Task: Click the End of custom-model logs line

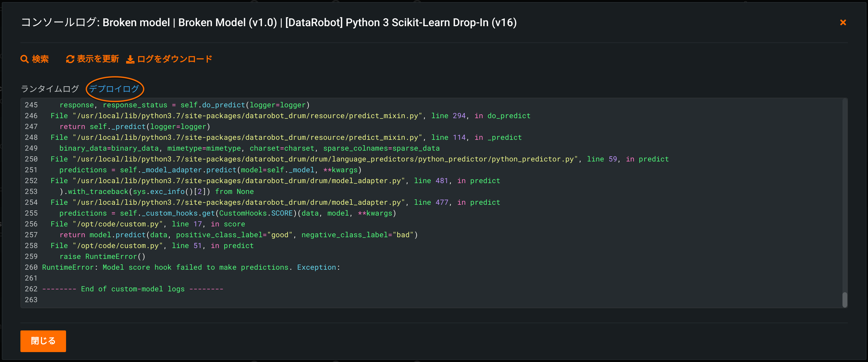Action: [132, 289]
